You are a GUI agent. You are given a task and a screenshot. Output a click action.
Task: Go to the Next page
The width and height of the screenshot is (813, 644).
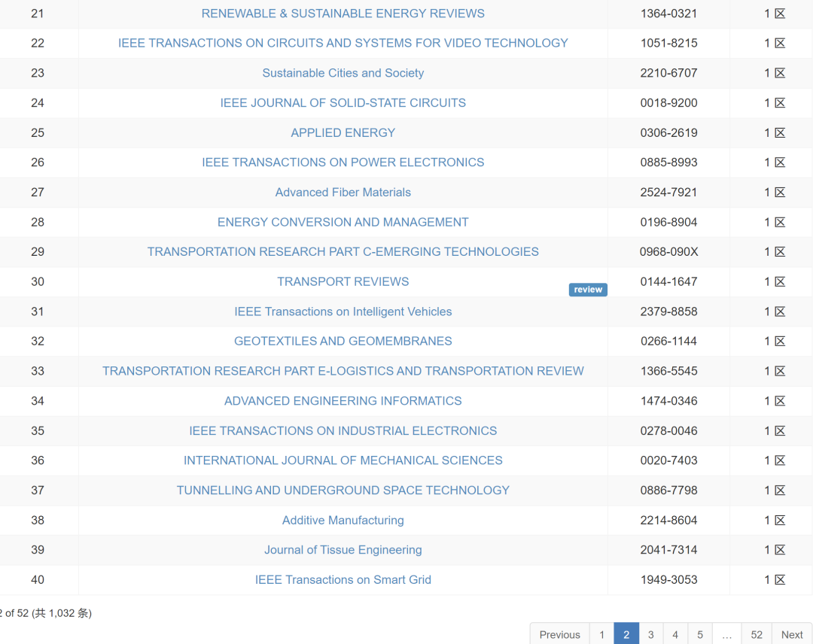pyautogui.click(x=791, y=634)
